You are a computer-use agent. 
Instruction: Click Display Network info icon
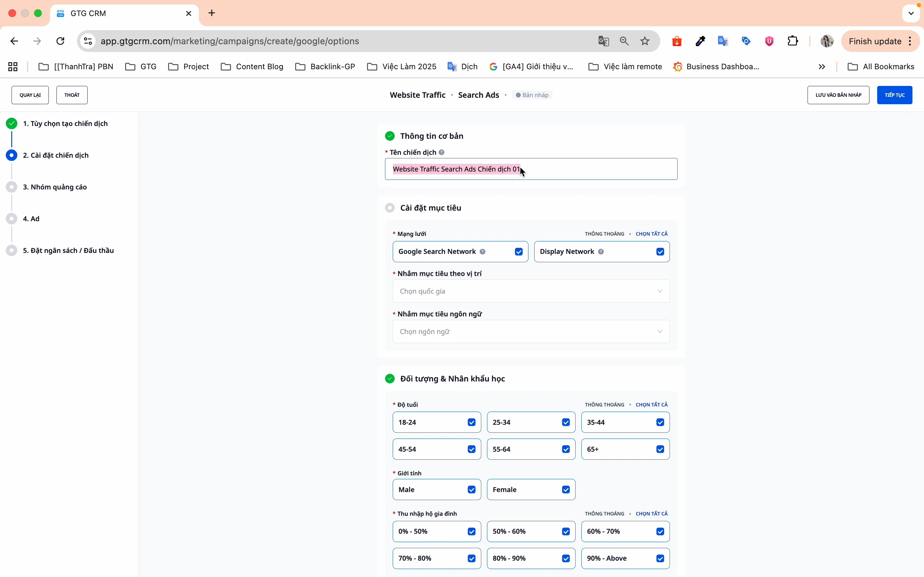pyautogui.click(x=601, y=252)
